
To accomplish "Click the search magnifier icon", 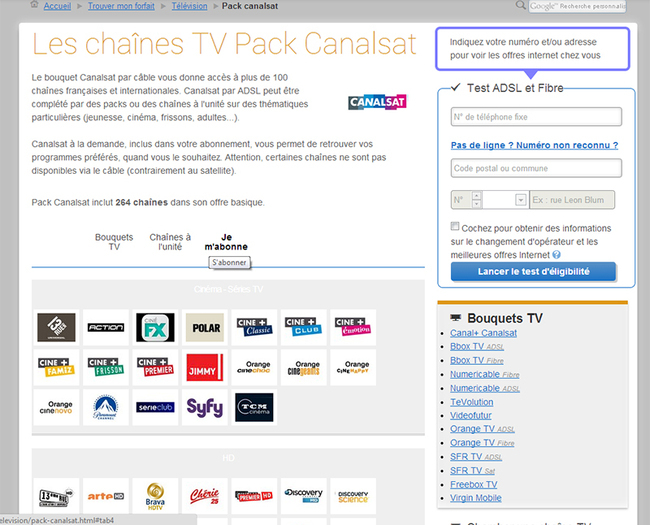I will [x=520, y=5].
